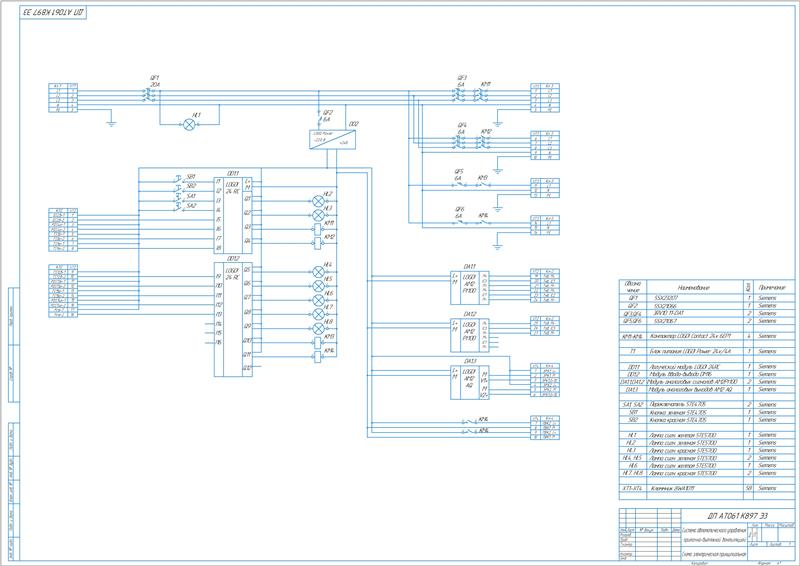Viewport: 800px width, 566px height.
Task: Click the ground symbol left of the HL1 lamp
Action: coord(111,124)
